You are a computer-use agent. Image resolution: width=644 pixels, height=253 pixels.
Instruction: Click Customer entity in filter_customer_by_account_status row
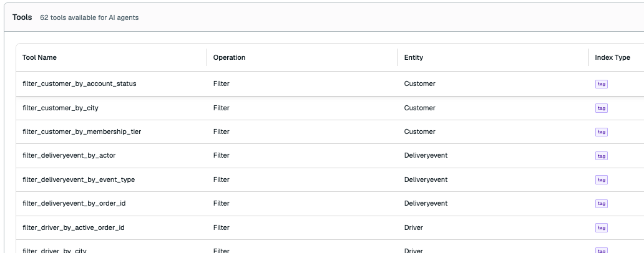[x=420, y=84]
